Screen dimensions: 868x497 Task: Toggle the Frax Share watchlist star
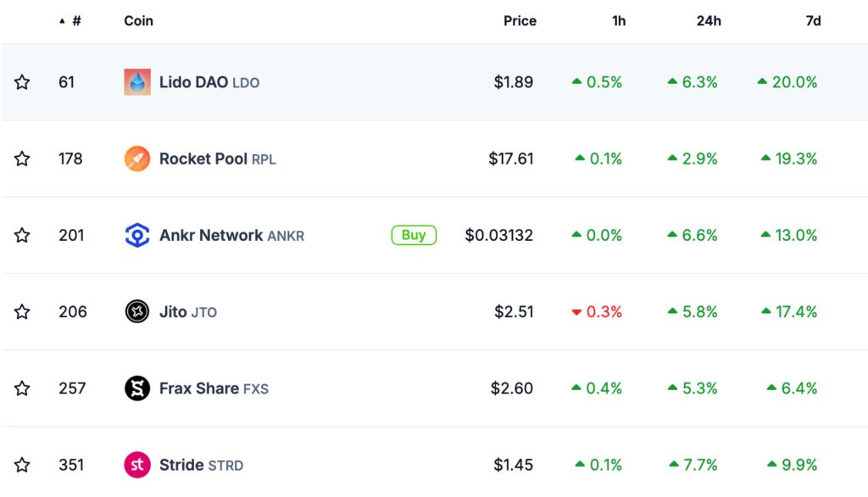[x=22, y=388]
